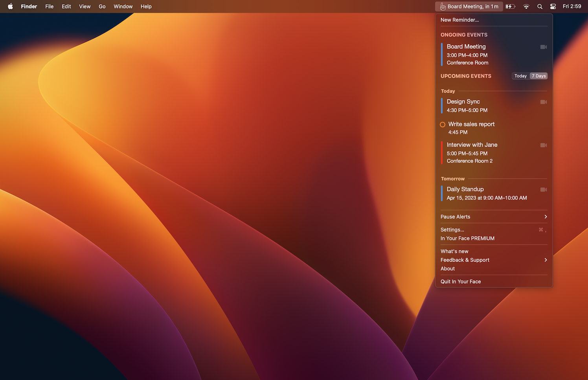This screenshot has width=588, height=380.
Task: Open Spotlight search in the menu bar
Action: pos(540,7)
